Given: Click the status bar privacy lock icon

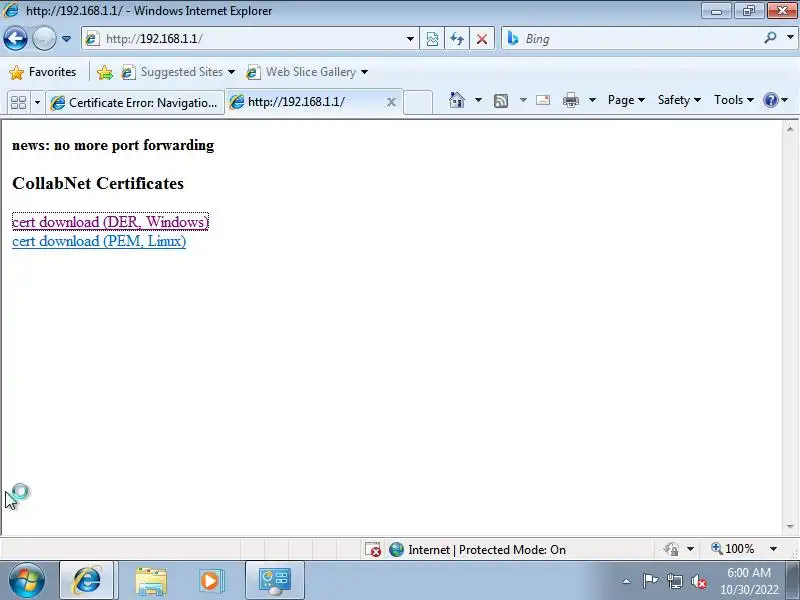Looking at the screenshot, I should coord(671,549).
